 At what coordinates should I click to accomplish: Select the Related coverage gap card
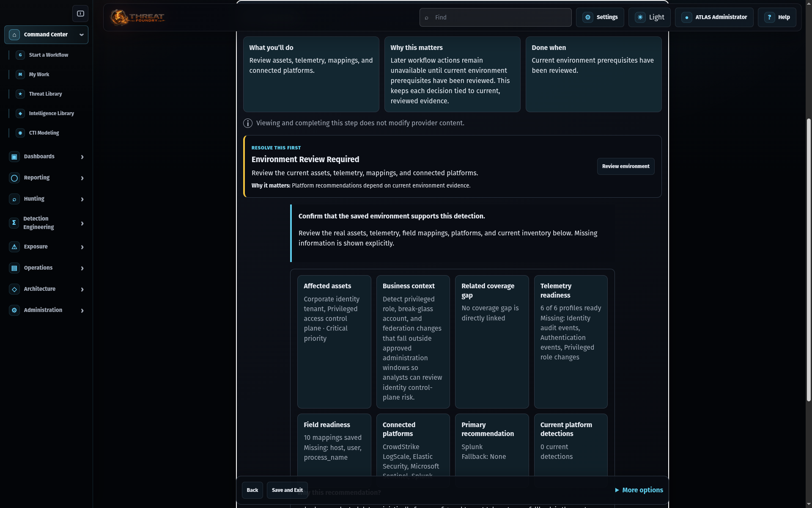click(492, 342)
